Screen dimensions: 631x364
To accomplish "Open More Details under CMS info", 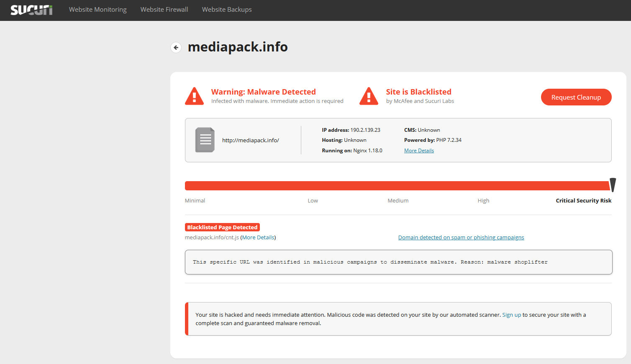I will coord(419,151).
